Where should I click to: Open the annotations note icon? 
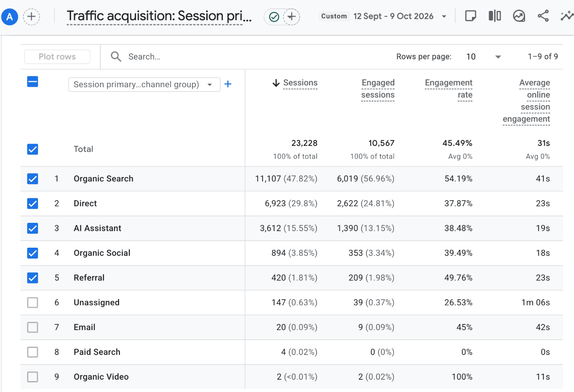click(470, 16)
